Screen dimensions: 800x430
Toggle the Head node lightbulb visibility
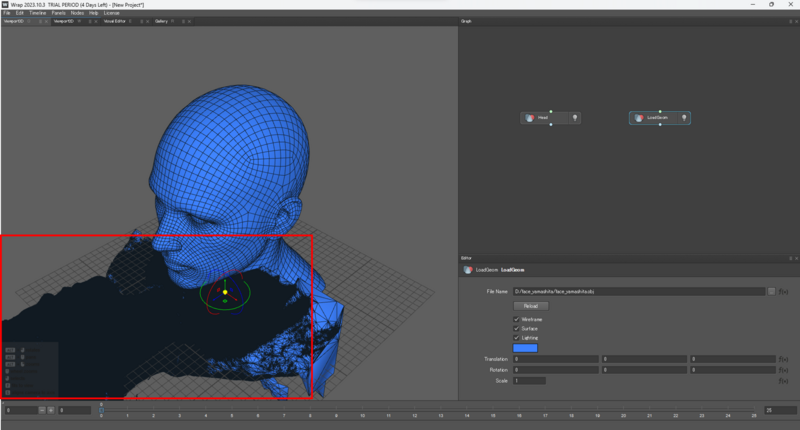click(x=574, y=118)
